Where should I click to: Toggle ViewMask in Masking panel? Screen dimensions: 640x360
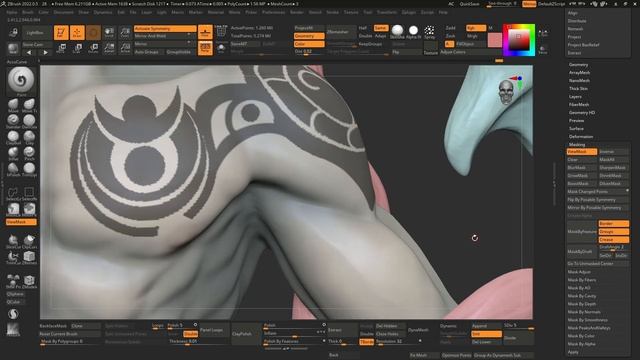click(x=582, y=152)
